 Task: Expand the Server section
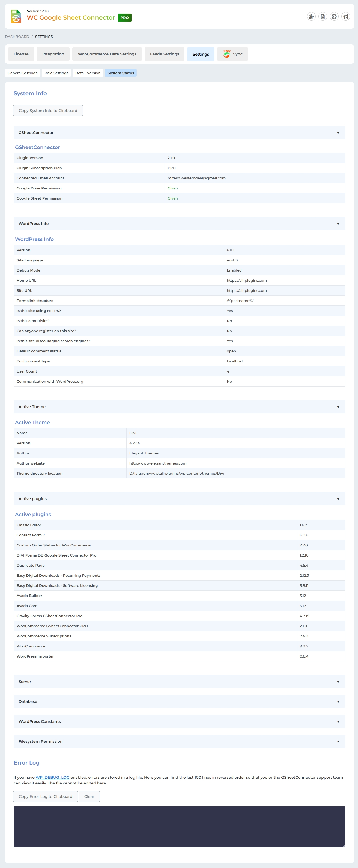coord(338,682)
